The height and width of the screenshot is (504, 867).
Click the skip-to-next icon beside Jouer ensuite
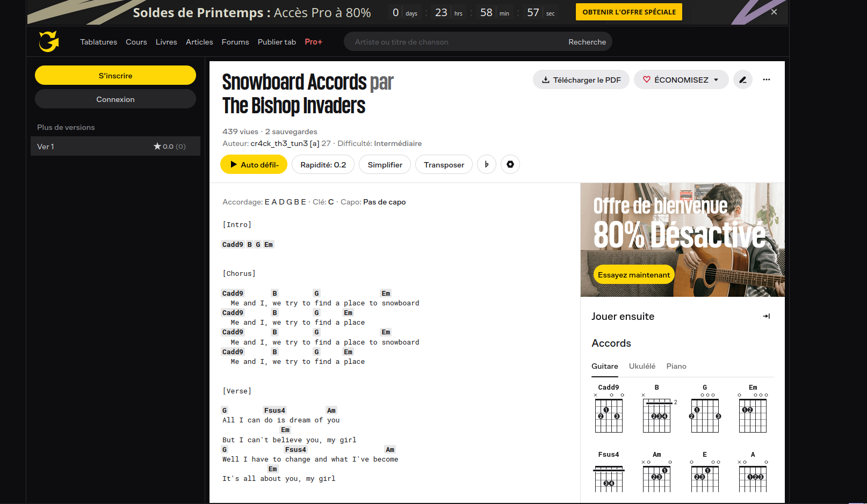click(x=766, y=316)
